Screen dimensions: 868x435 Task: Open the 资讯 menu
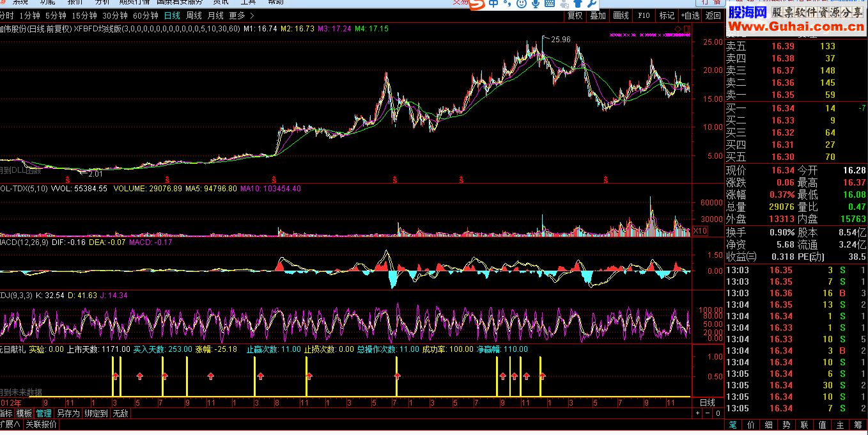tap(221, 3)
